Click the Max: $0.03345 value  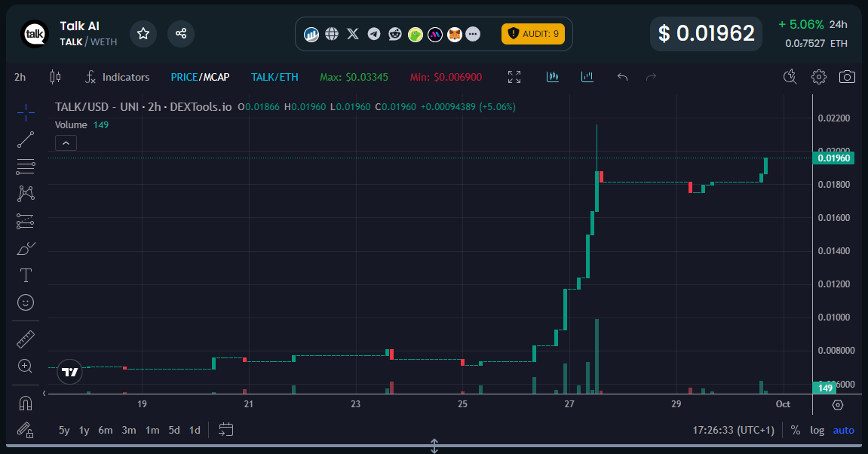click(354, 77)
